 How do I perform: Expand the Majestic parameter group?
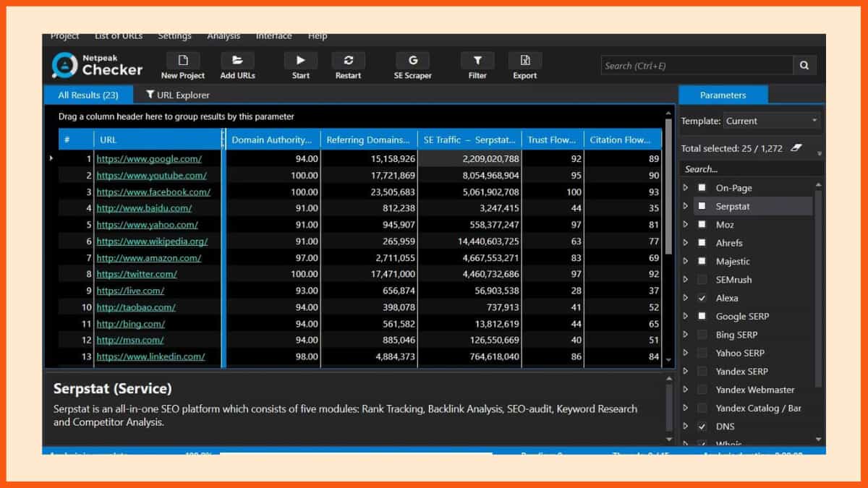tap(686, 261)
